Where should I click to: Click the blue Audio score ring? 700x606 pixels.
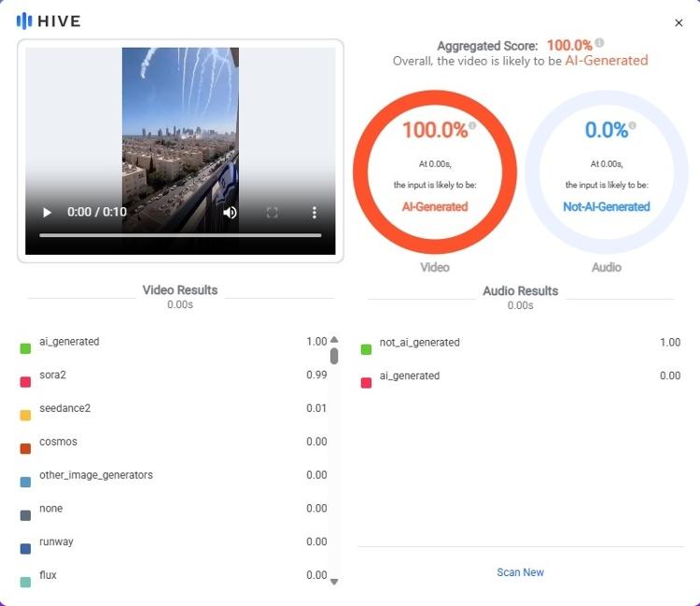607,172
